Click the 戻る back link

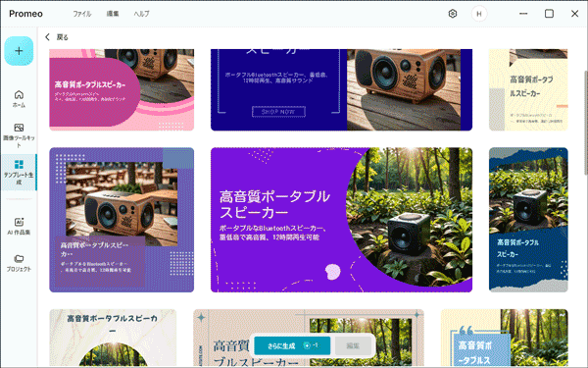(63, 37)
